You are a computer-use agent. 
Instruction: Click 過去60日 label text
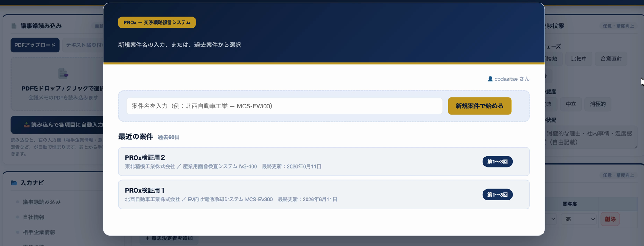tap(168, 137)
